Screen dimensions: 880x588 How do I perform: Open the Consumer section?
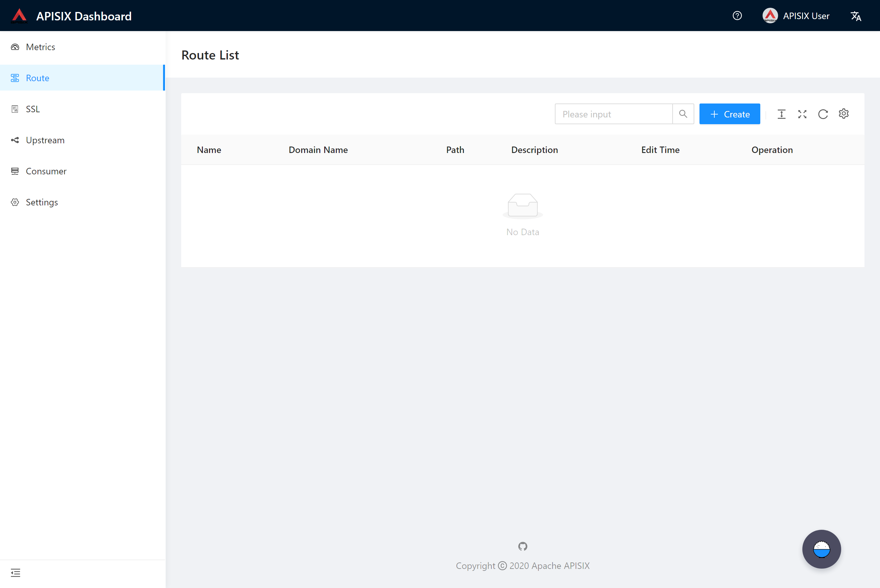coord(46,171)
